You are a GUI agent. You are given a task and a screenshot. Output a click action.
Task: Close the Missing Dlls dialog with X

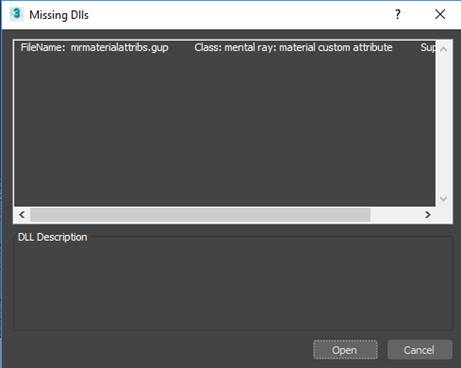click(440, 14)
